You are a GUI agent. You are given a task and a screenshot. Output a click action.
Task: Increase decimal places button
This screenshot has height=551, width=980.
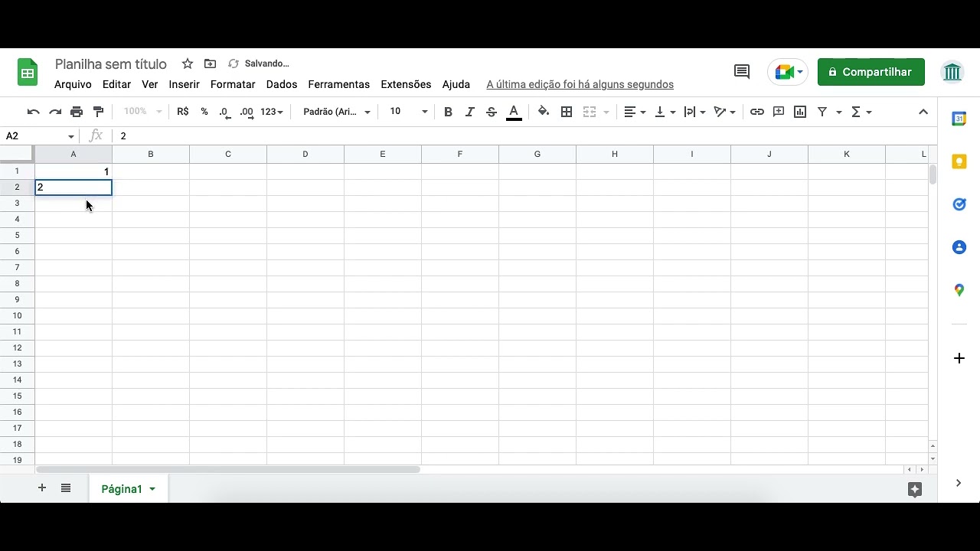(x=247, y=112)
